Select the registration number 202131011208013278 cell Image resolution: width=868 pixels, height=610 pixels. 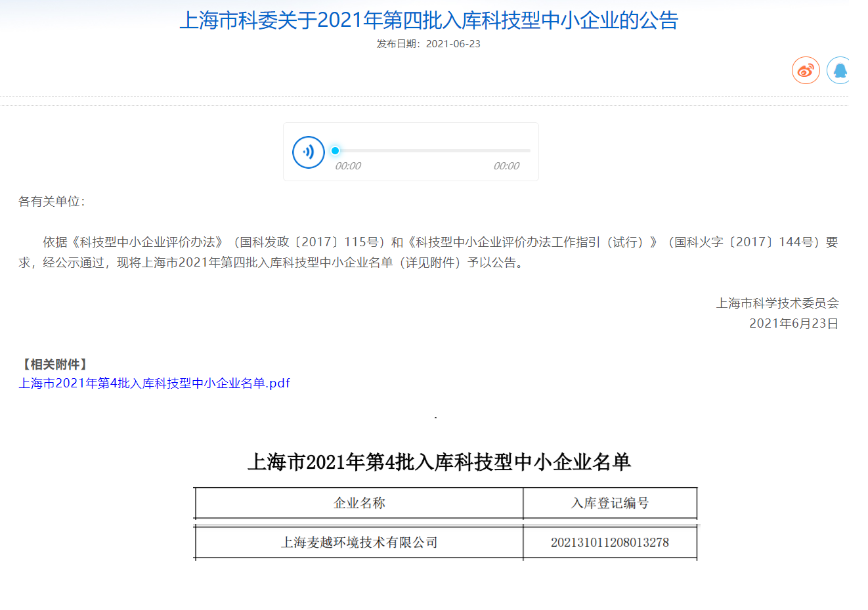609,542
